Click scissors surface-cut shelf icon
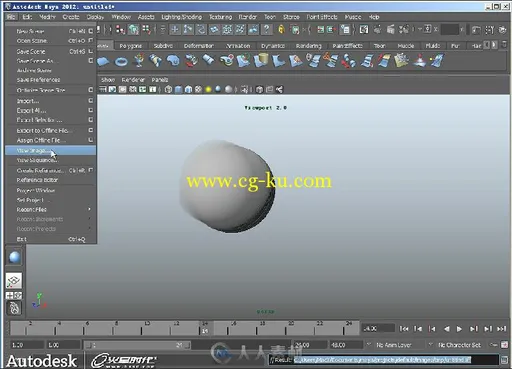Viewport: 512px width, 369px height. coord(330,61)
